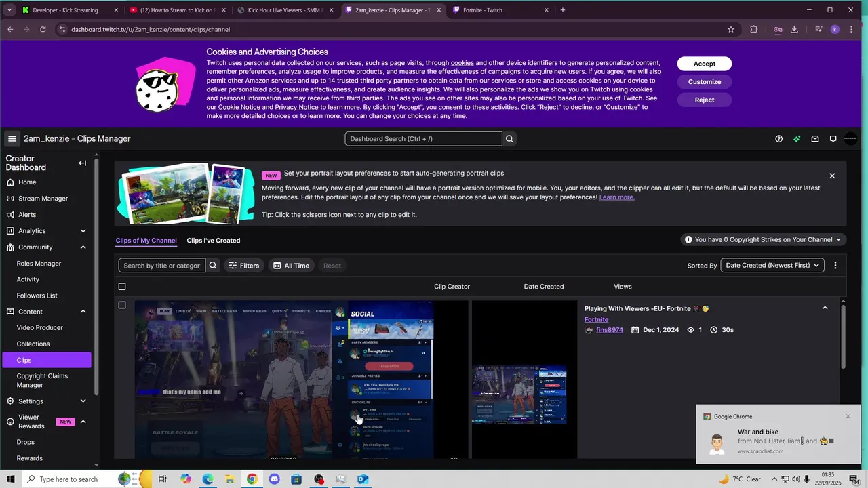The height and width of the screenshot is (488, 868).
Task: Open Outlook from the taskbar
Action: point(363,479)
